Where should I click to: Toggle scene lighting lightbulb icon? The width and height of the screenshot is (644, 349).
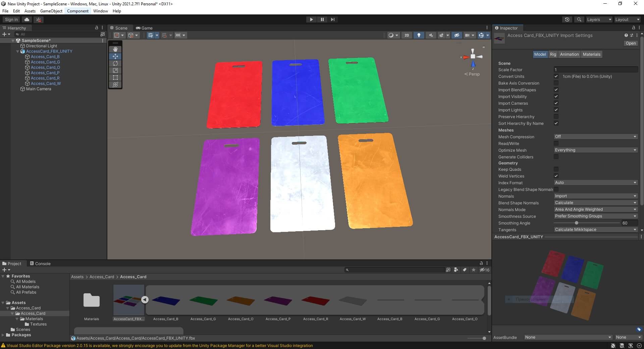419,35
